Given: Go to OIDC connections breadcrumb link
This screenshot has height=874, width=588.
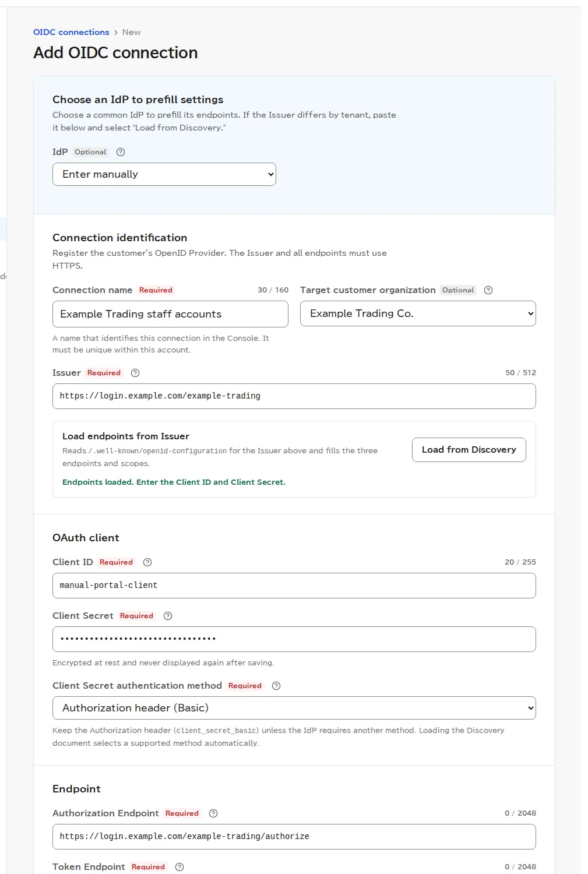Looking at the screenshot, I should click(x=71, y=32).
